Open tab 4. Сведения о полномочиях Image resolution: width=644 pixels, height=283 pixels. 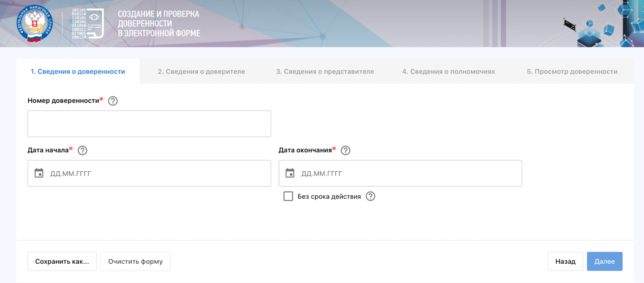(448, 72)
